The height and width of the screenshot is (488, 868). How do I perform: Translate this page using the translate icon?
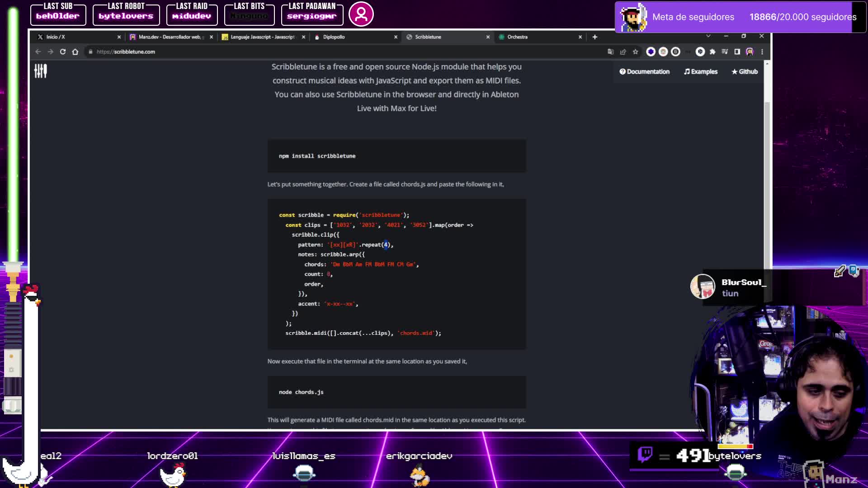[611, 52]
